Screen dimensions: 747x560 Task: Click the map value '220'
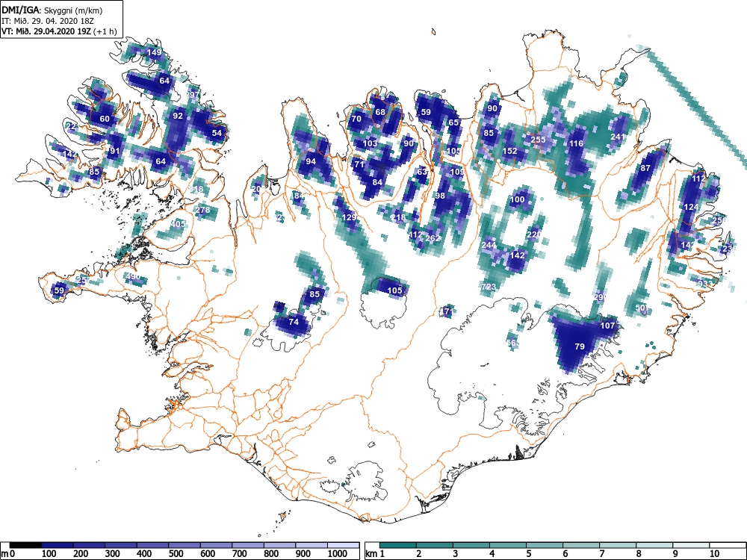coord(534,234)
